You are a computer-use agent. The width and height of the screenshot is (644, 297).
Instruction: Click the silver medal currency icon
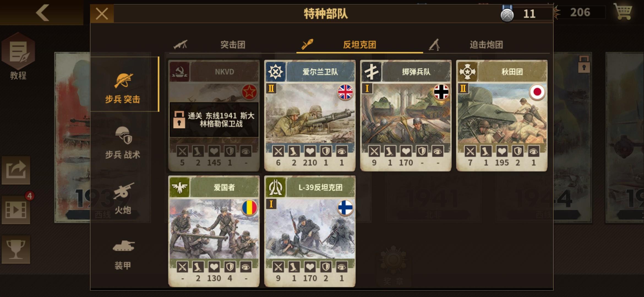pyautogui.click(x=507, y=14)
